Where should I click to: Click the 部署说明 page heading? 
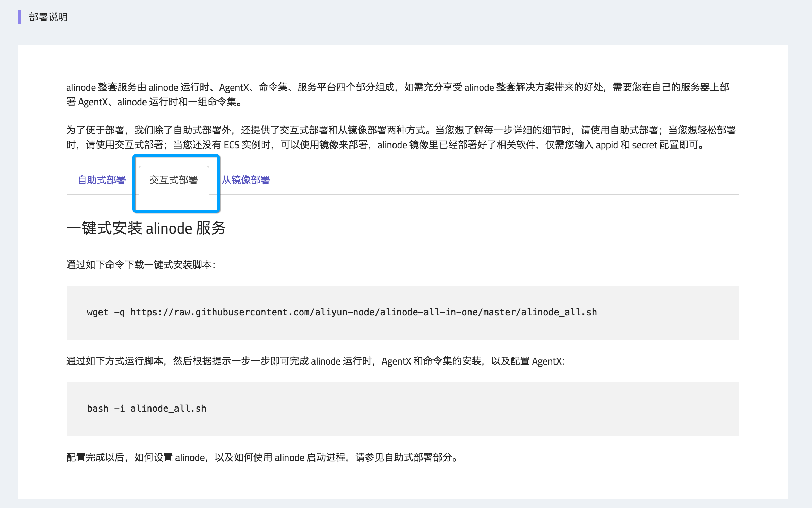tap(48, 17)
